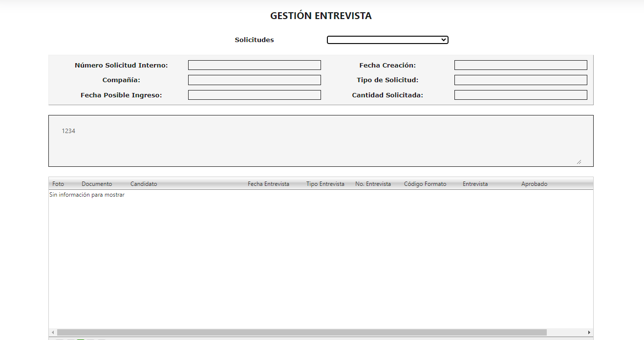Viewport: 644px width, 340px height.
Task: Select the first pager button below the grid
Action: [x=60, y=339]
